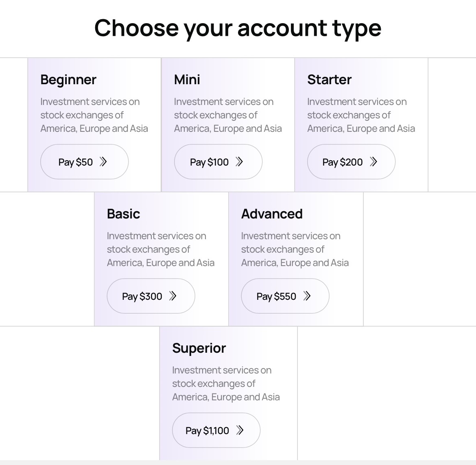Click the Pay $550 button
Viewport: 476px width, 465px height.
coord(285,296)
